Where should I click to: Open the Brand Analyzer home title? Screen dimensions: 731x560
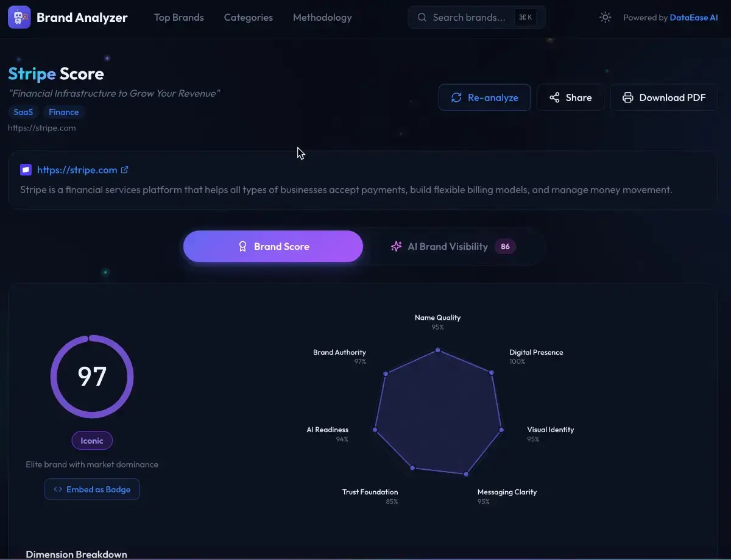pyautogui.click(x=82, y=18)
